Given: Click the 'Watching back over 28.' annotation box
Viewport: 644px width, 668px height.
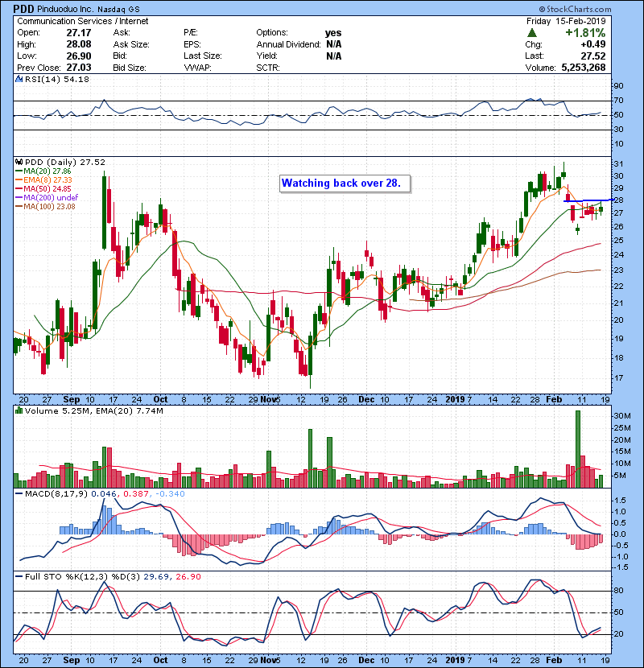Looking at the screenshot, I should pyautogui.click(x=345, y=183).
